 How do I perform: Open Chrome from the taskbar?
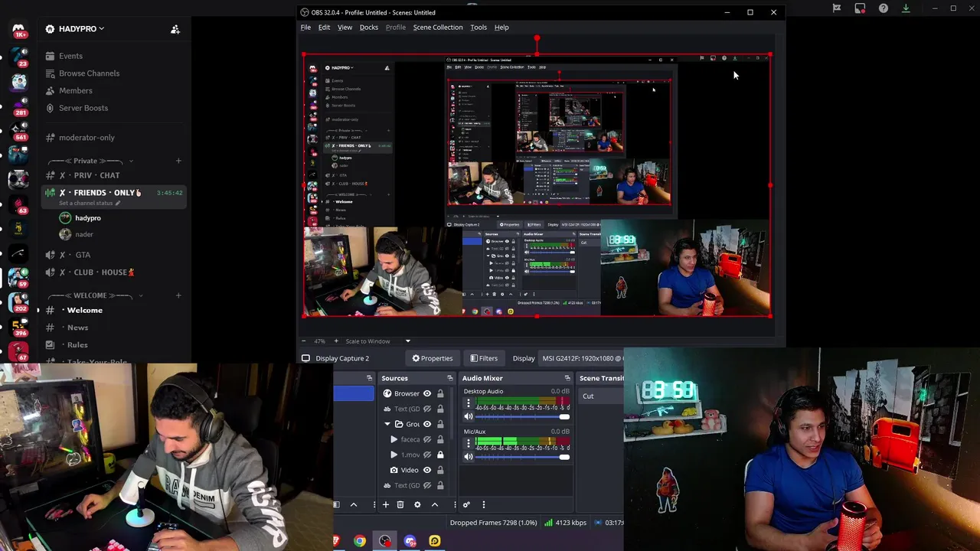360,541
